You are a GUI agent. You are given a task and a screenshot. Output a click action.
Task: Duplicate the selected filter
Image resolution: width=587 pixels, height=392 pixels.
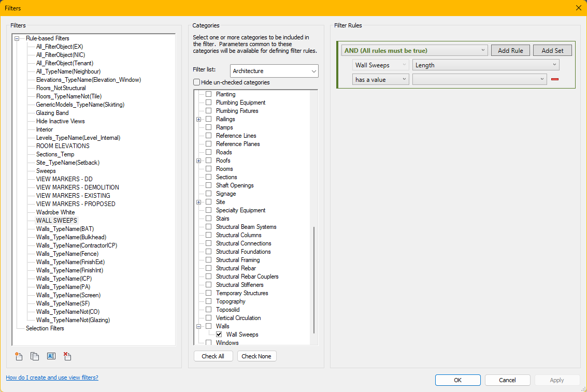coord(35,356)
